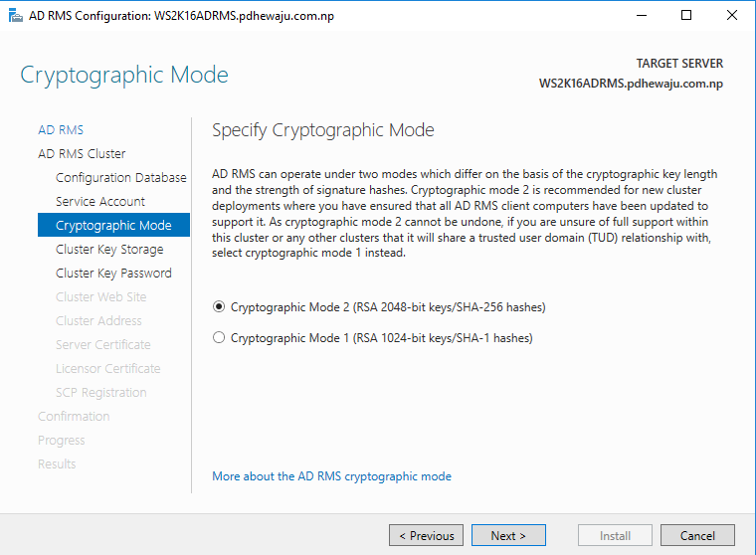Open the Cluster Key Storage step
The height and width of the screenshot is (555, 756).
tap(109, 250)
